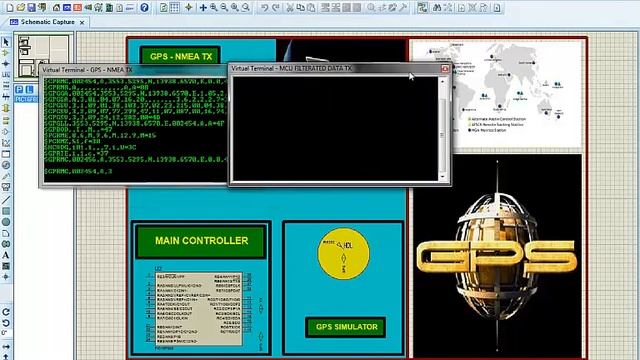Click the MAIN CONTROLLER label
This screenshot has width=640, height=360.
click(x=201, y=241)
